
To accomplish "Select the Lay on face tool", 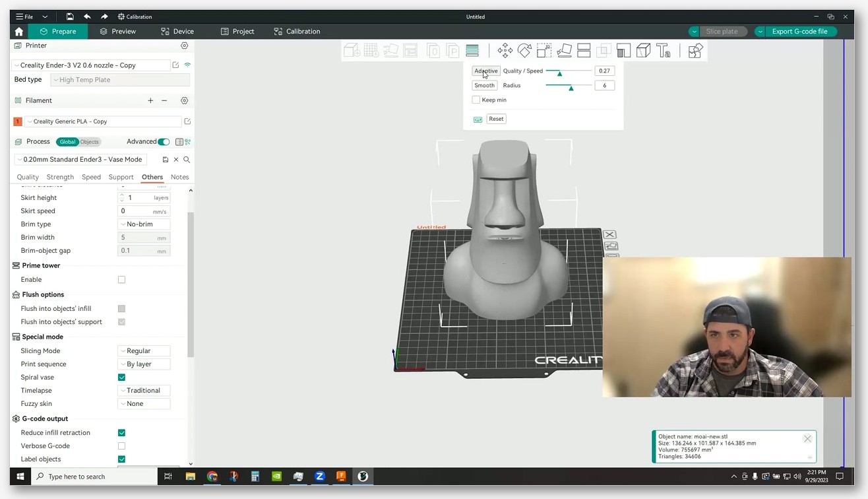I will click(x=564, y=50).
